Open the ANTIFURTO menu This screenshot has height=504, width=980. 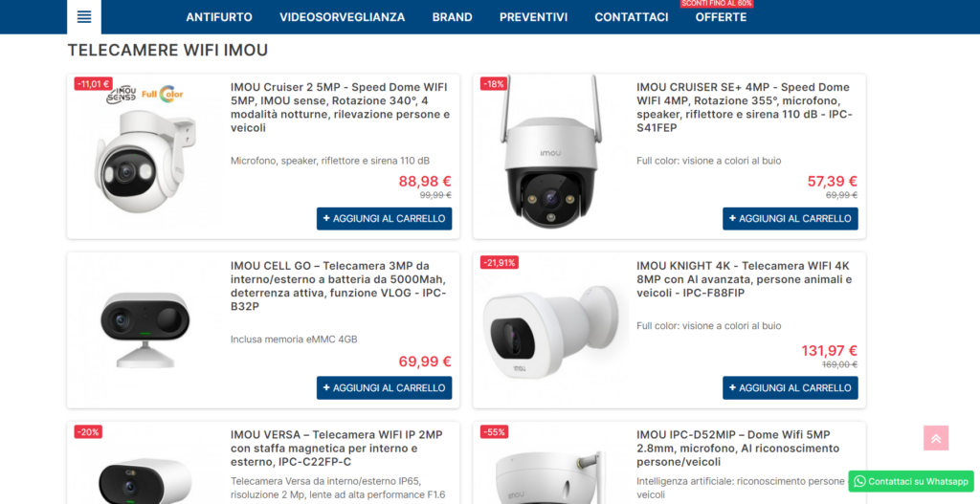point(219,17)
